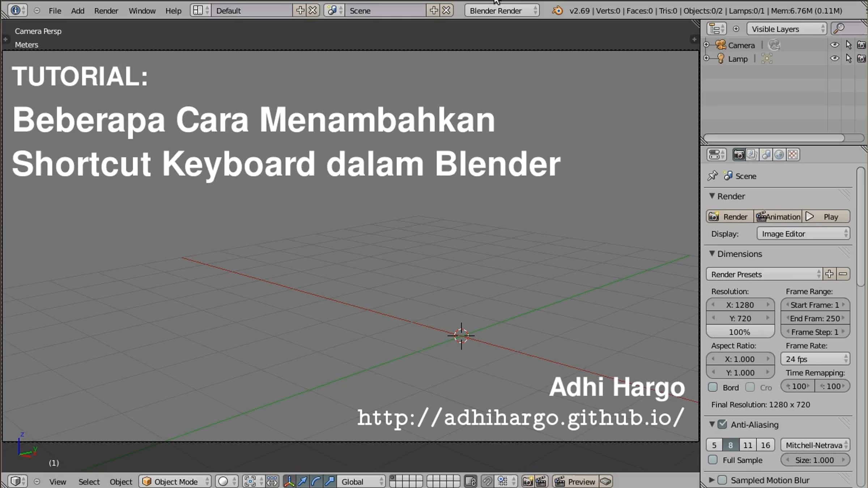
Task: Open the Render Layers properties tab
Action: coord(752,155)
